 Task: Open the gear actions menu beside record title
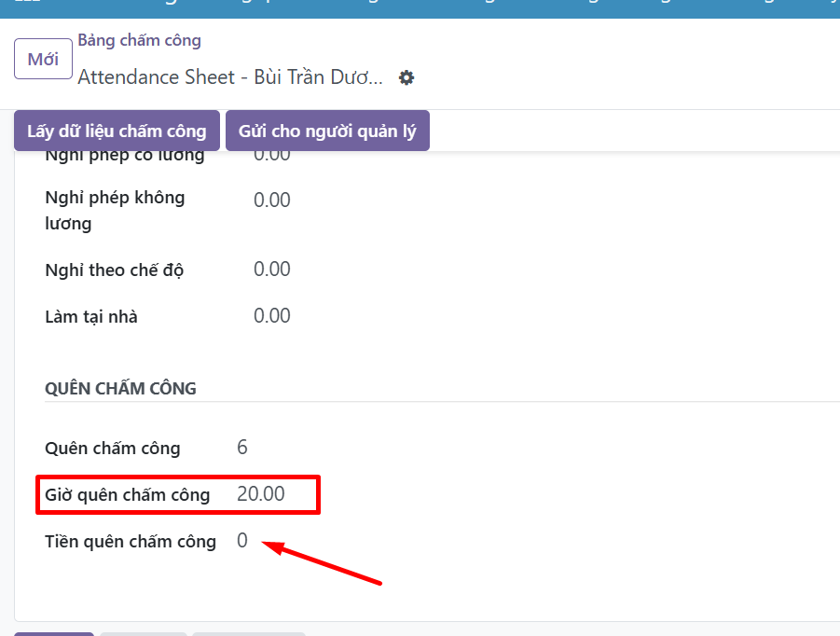click(x=406, y=77)
